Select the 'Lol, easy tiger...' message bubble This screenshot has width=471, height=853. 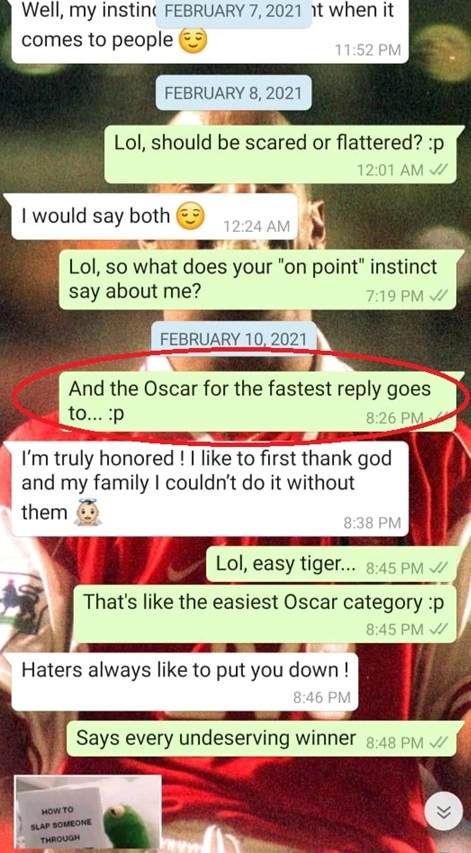[331, 564]
